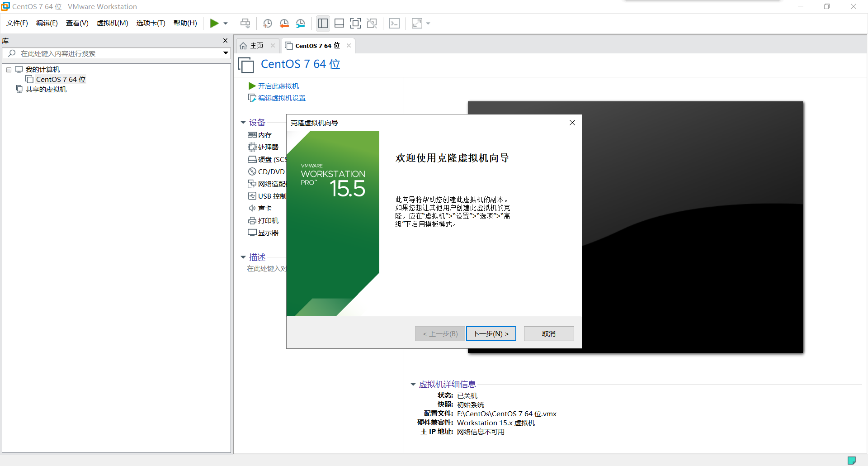Click the status bar message icon
868x466 pixels.
(852, 461)
